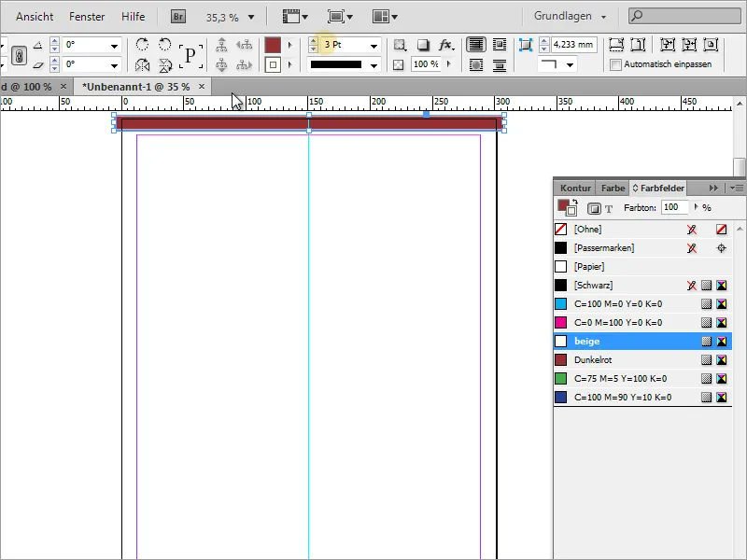The image size is (747, 560).
Task: Select the [Ohne] swatch
Action: (642, 229)
